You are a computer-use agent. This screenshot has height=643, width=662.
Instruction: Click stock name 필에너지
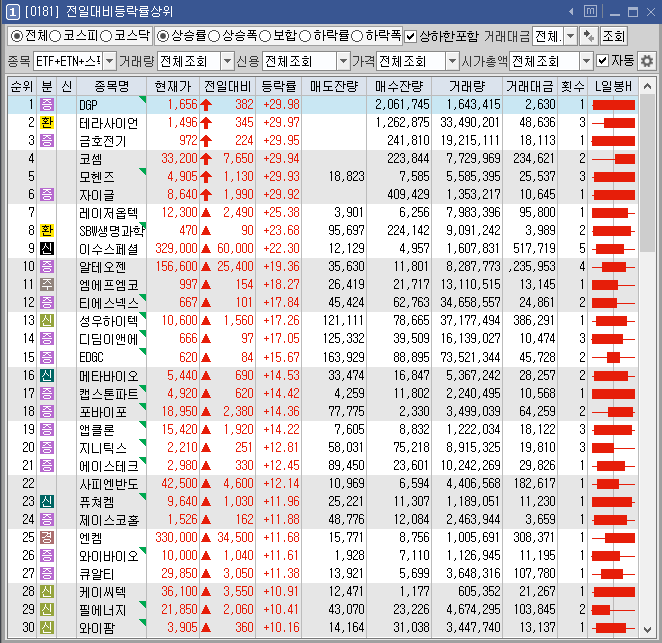pos(103,610)
